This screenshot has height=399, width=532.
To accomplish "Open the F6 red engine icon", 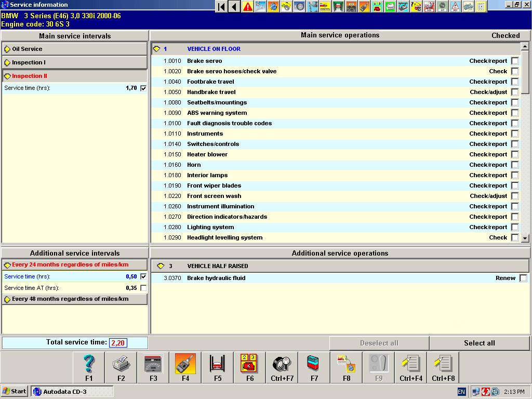I will (250, 367).
